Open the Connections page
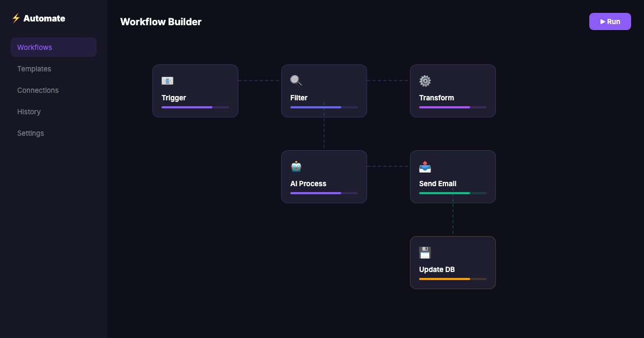 coord(38,90)
